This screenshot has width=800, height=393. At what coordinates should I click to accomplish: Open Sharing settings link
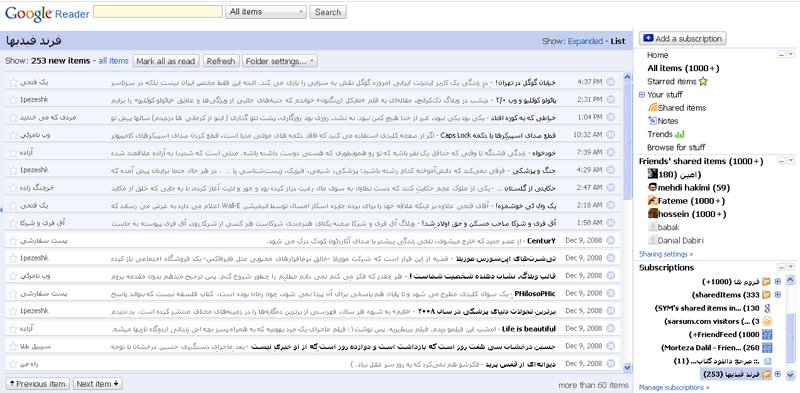(666, 254)
